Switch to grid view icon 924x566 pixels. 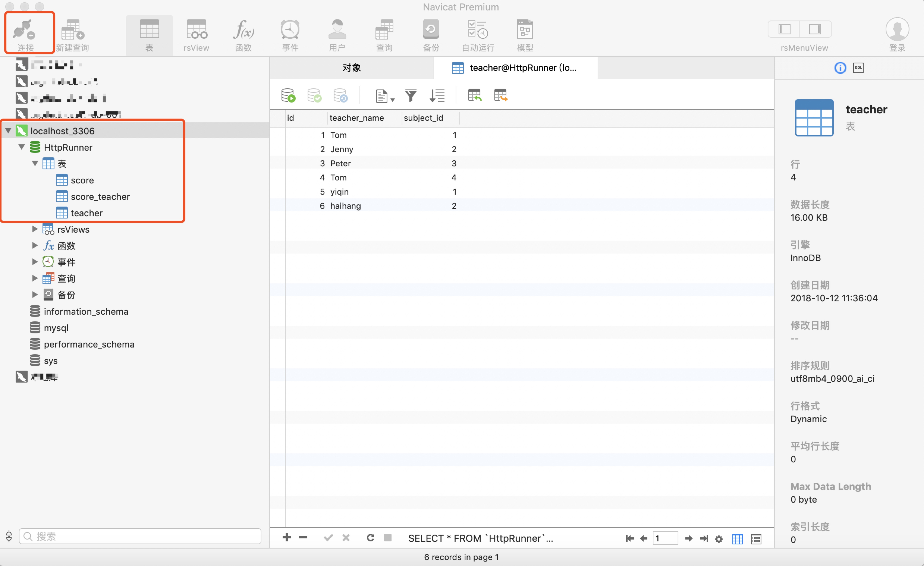[x=737, y=539]
